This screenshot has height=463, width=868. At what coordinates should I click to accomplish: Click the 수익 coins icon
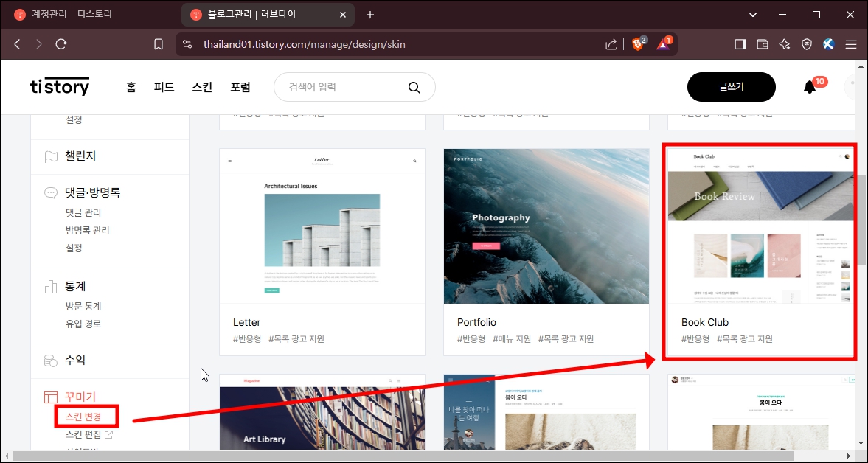[x=50, y=361]
